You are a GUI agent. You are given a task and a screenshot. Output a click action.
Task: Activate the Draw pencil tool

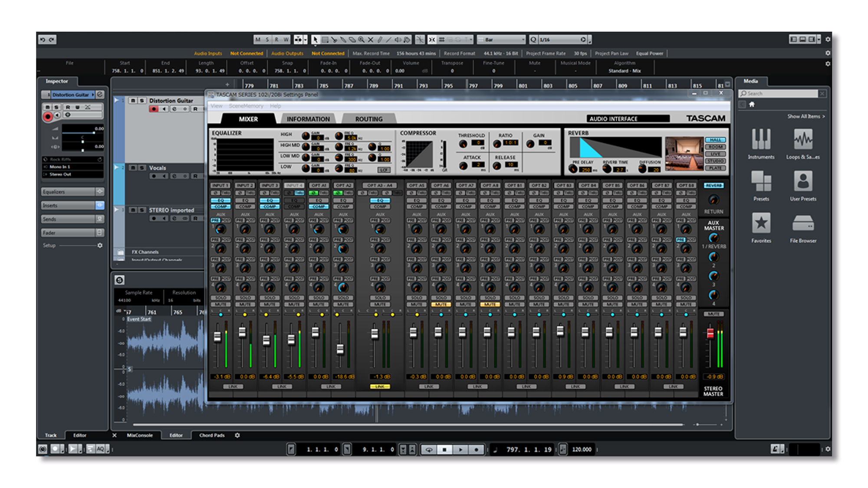380,39
